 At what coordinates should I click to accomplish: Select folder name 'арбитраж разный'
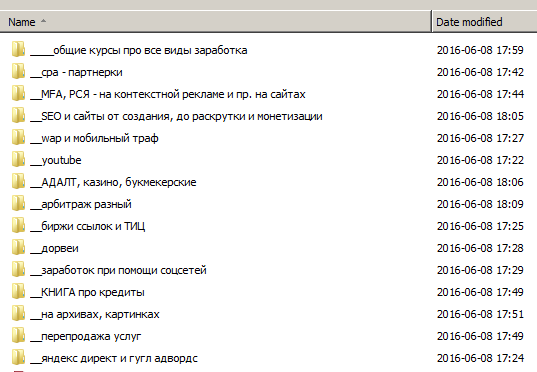click(81, 204)
